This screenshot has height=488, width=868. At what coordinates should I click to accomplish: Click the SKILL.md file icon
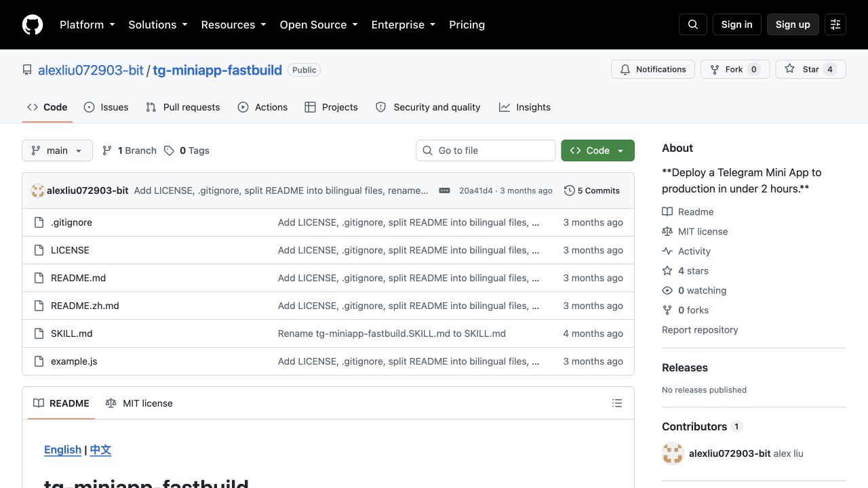coord(39,333)
